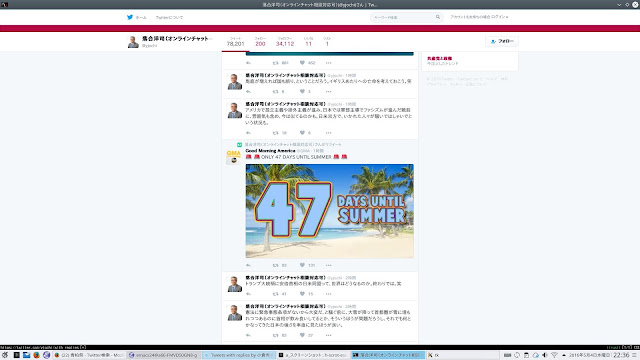Open the lists tab showing 1

point(327,42)
